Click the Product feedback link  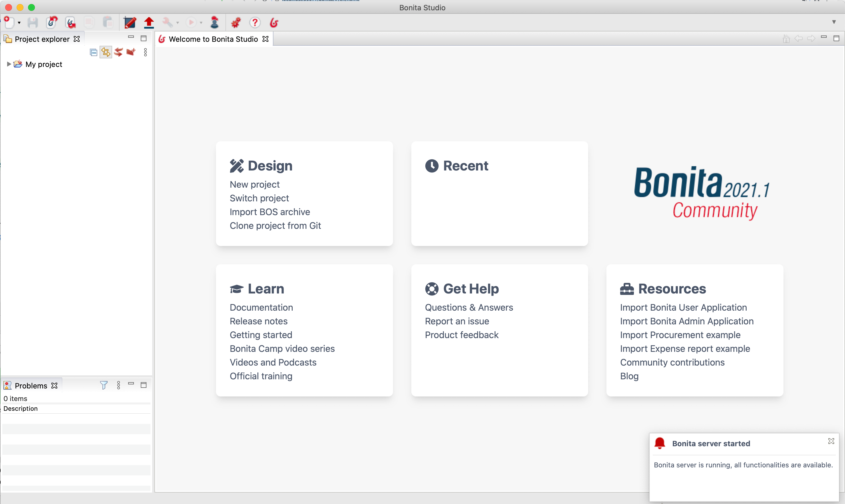462,335
